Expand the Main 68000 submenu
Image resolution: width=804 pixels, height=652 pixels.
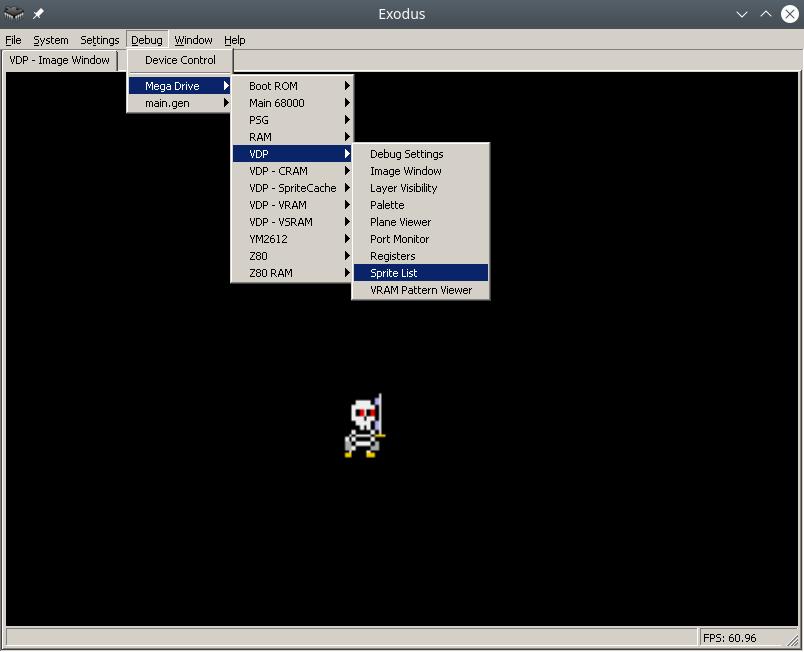tap(292, 103)
